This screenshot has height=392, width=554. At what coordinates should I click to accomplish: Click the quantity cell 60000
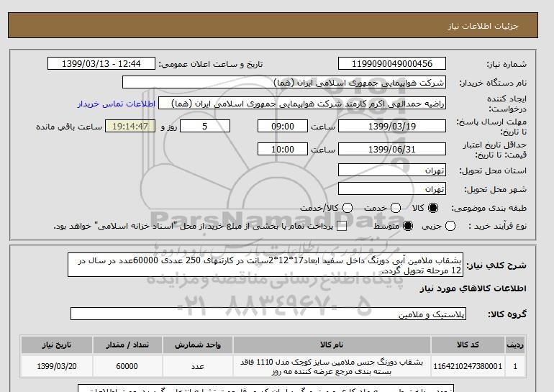click(x=127, y=366)
